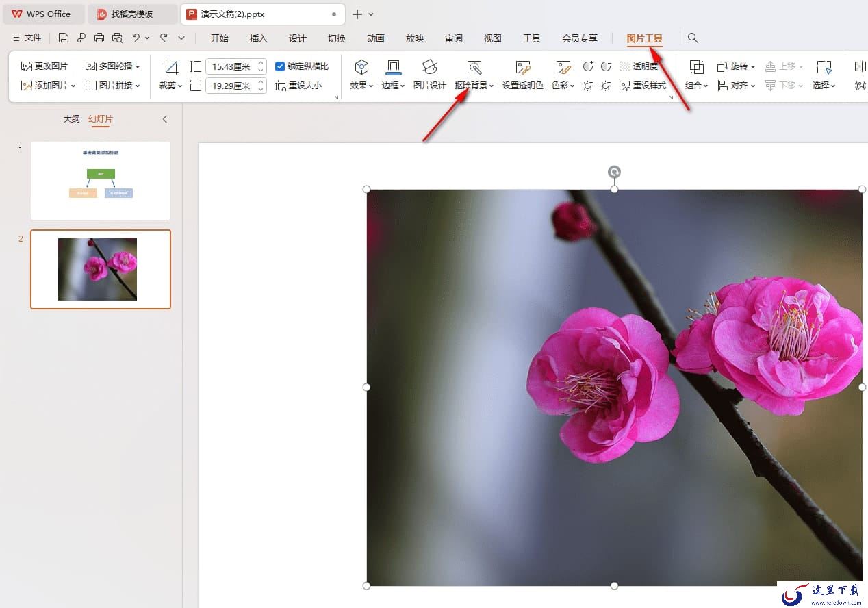Image resolution: width=868 pixels, height=608 pixels.
Task: Open 图片设计 picture design
Action: [430, 75]
